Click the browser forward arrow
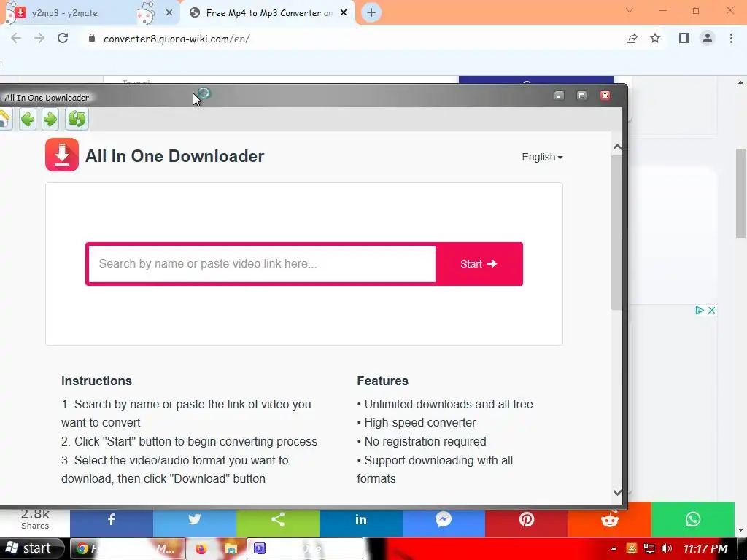This screenshot has height=560, width=747. [39, 39]
